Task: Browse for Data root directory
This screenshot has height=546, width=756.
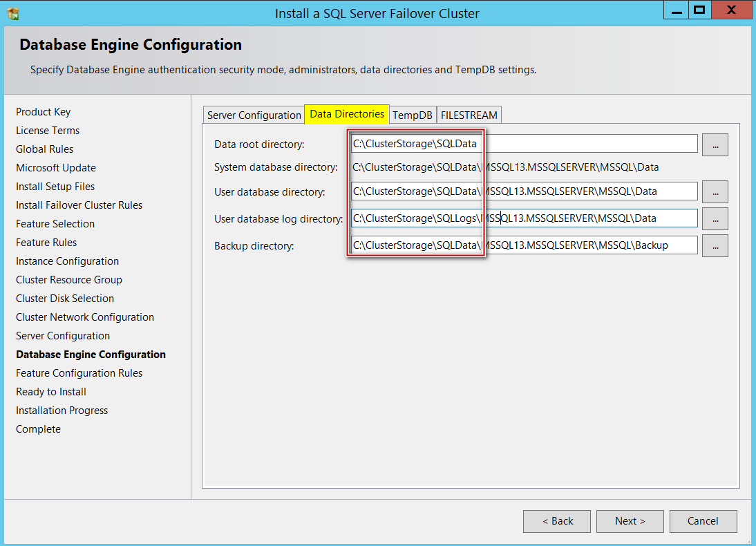Action: point(715,144)
